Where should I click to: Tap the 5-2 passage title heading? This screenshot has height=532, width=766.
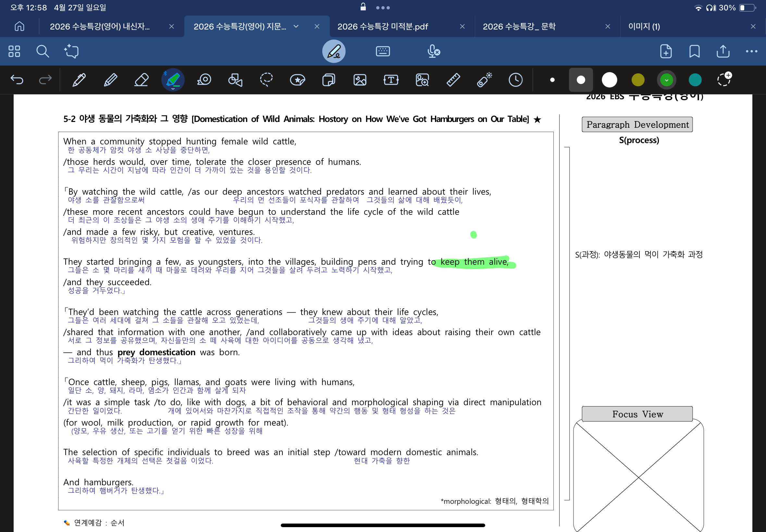302,119
